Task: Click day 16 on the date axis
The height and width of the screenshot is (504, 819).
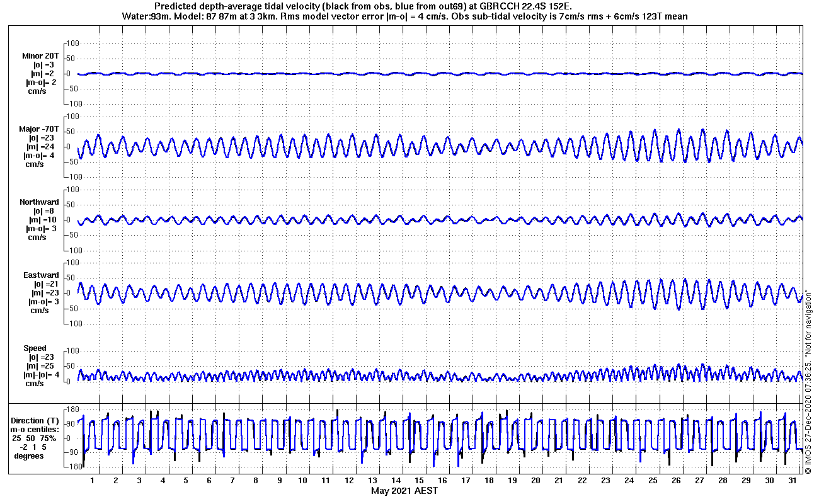Action: pyautogui.click(x=442, y=481)
